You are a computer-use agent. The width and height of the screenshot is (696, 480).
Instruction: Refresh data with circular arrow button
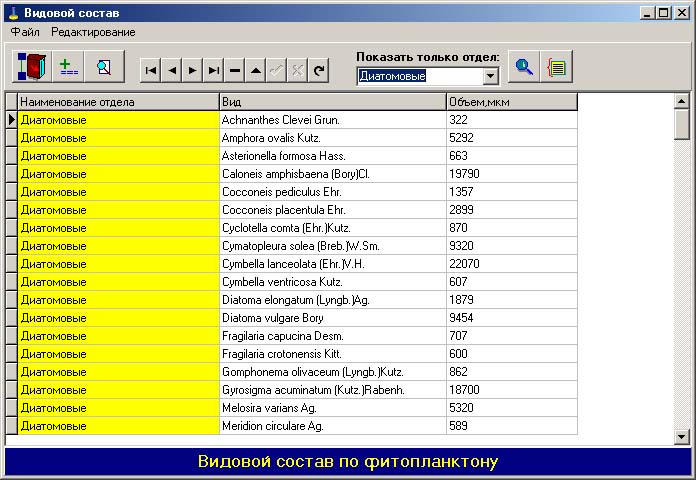click(319, 70)
